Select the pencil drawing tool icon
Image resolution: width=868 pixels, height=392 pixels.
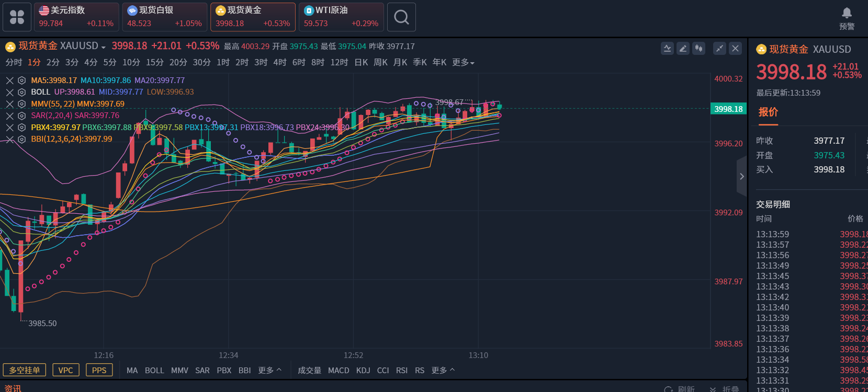point(683,49)
